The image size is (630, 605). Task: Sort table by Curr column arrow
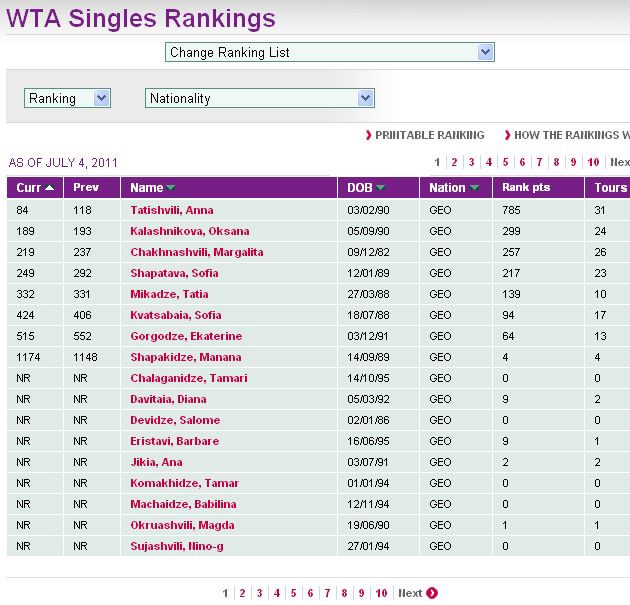click(x=49, y=188)
